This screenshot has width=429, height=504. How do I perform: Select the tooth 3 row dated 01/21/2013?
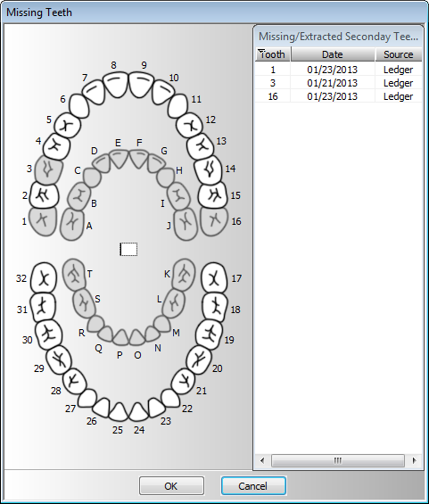[x=338, y=83]
